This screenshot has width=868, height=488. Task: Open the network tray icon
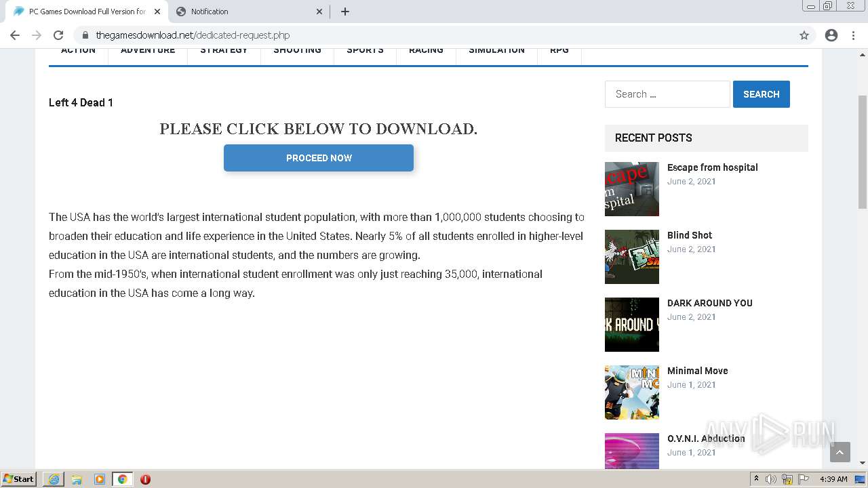[x=787, y=479]
